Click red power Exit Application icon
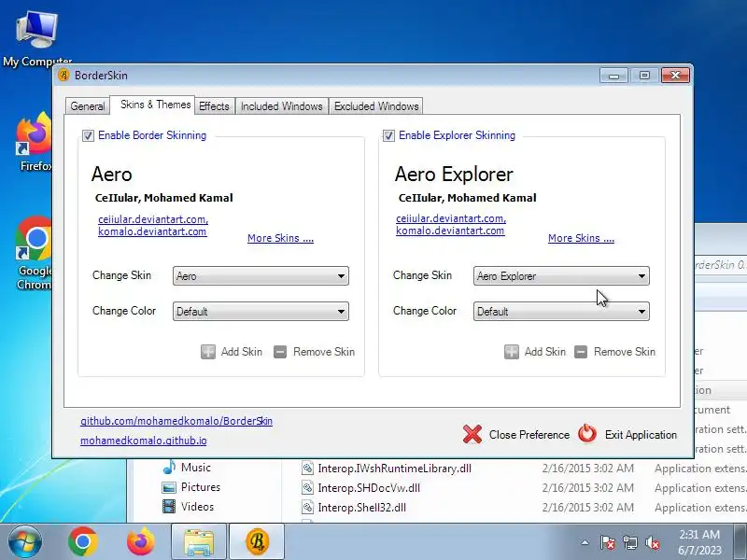The height and width of the screenshot is (560, 747). pyautogui.click(x=587, y=434)
